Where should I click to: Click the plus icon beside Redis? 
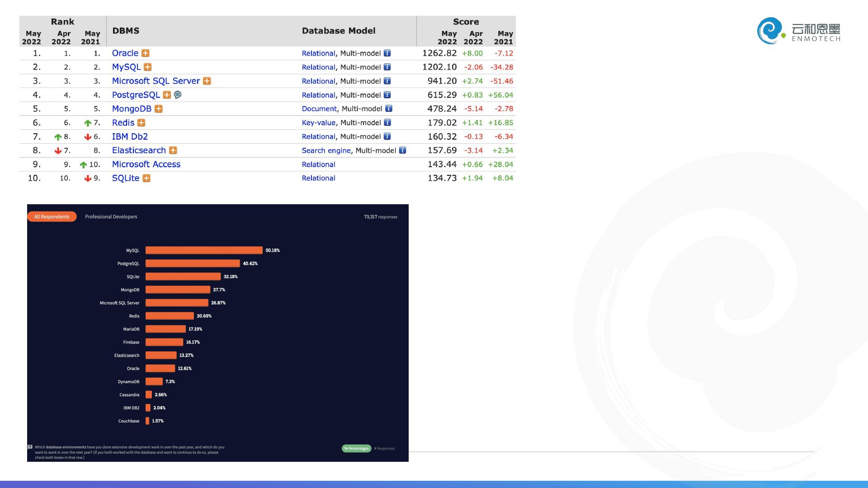click(x=141, y=123)
